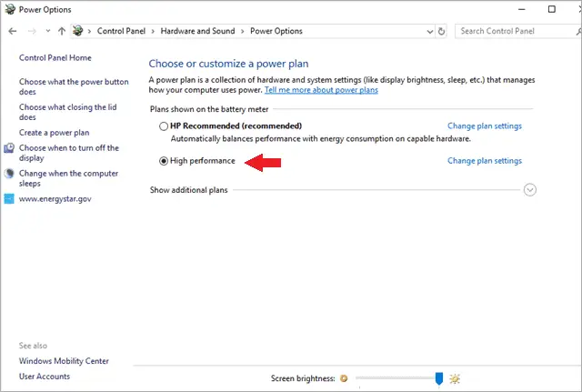582x392 pixels.
Task: Click the Forward navigation arrow
Action: (x=33, y=31)
